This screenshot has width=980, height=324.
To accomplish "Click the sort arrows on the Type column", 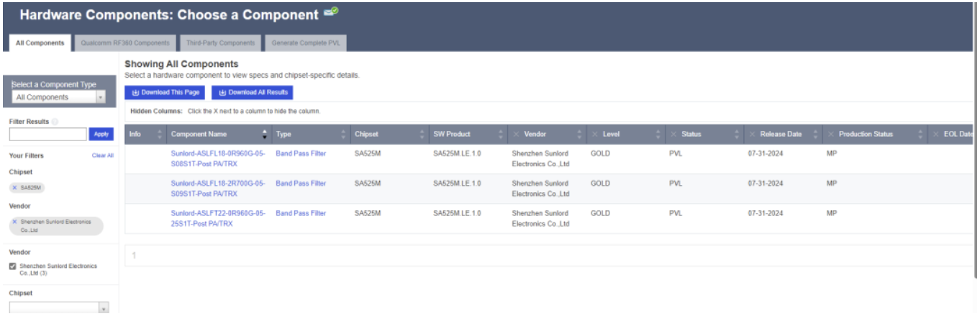I will 342,135.
